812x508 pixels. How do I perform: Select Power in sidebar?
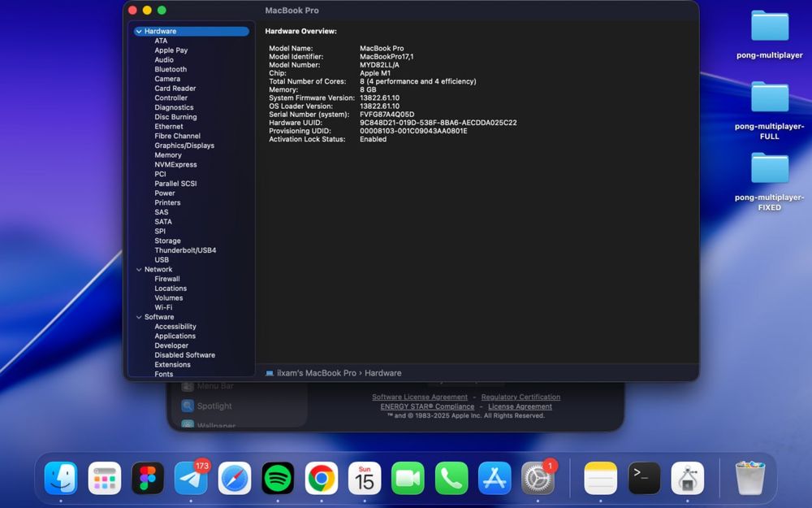(x=165, y=193)
